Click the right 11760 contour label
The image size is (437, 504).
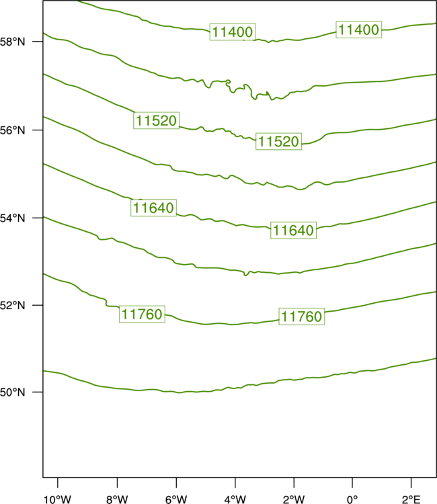coord(302,317)
